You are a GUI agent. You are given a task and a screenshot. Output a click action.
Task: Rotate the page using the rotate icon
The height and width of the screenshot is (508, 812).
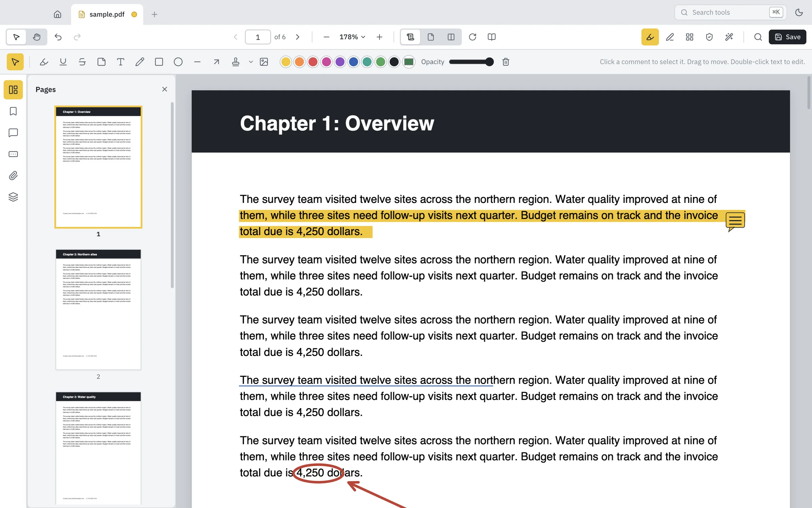[473, 37]
